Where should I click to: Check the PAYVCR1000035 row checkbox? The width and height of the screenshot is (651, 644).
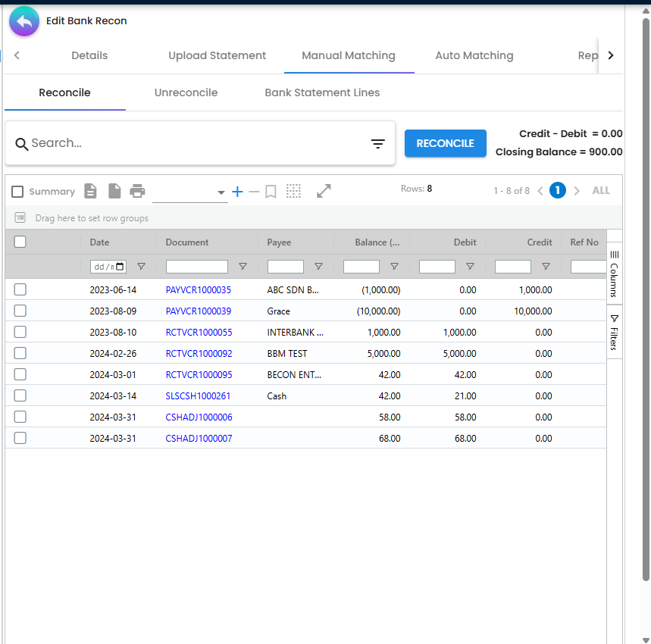[20, 289]
